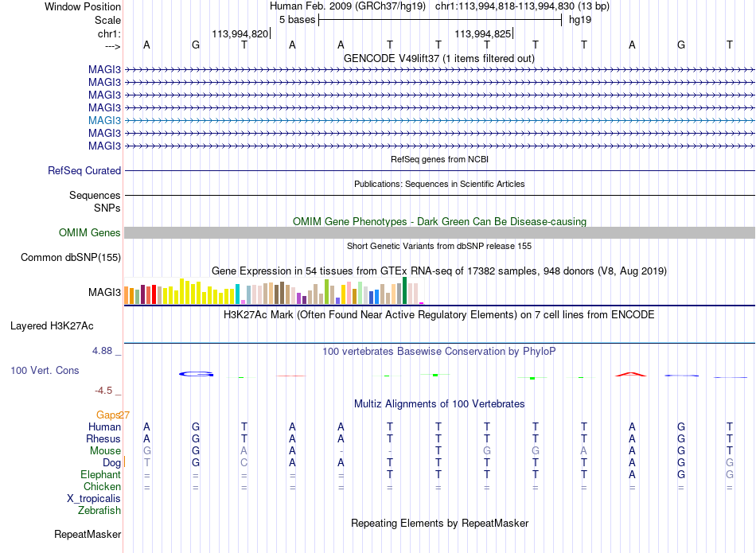756x553 pixels.
Task: Select the Zebrafish species row label
Action: (99, 510)
